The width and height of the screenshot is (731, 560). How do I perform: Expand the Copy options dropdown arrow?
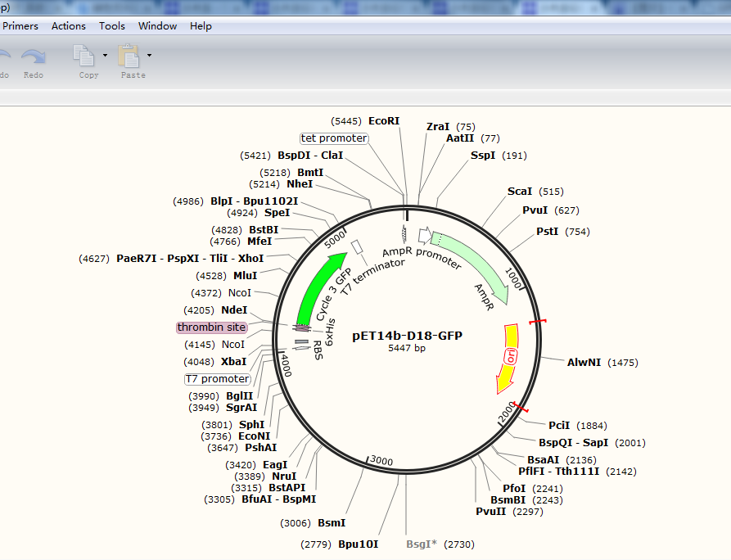coord(105,56)
